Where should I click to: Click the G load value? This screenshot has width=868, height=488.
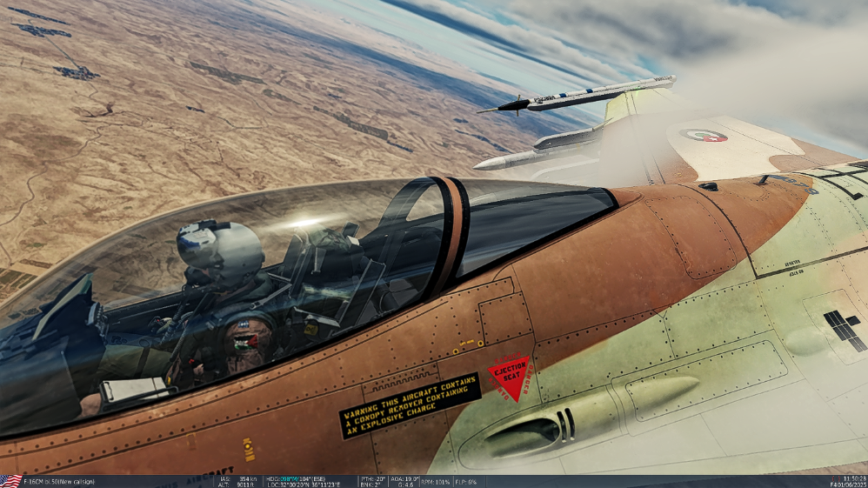tap(406, 484)
